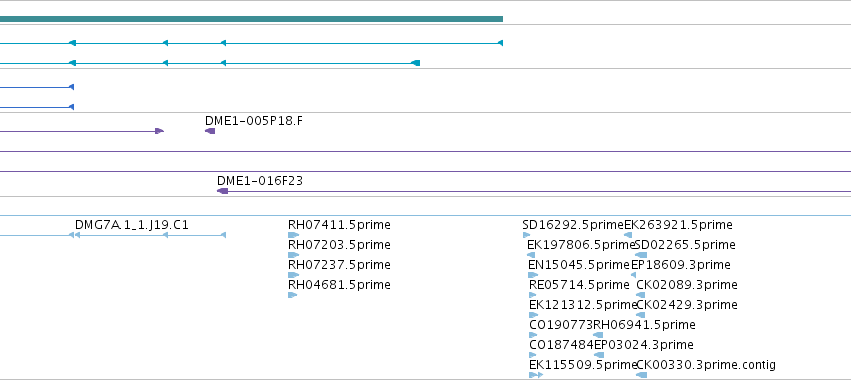851x380 pixels.
Task: Click the DME1-005P18.F purple arrow feature
Action: (210, 131)
